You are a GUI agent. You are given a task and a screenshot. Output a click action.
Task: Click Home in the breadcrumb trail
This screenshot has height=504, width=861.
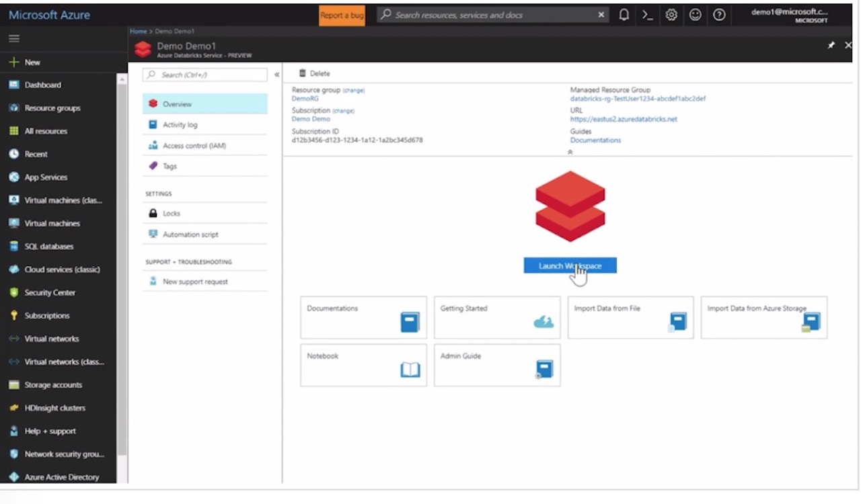[x=138, y=30]
